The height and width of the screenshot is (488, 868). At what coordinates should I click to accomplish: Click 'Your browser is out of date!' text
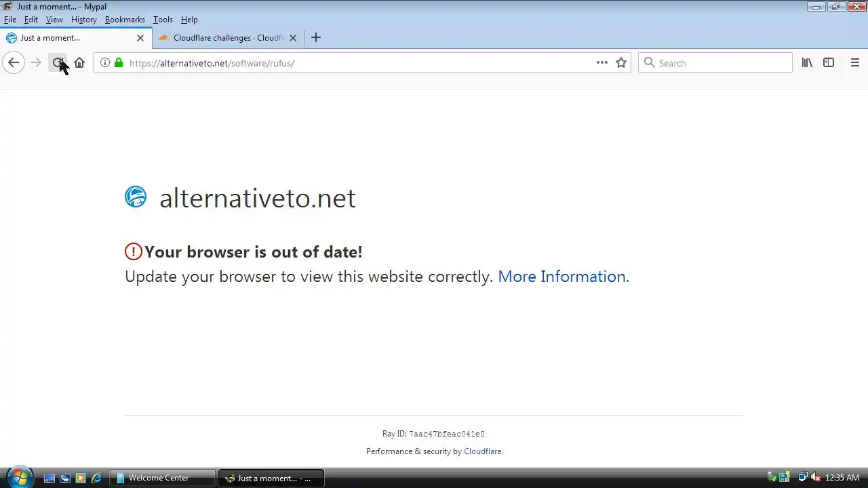click(x=254, y=251)
